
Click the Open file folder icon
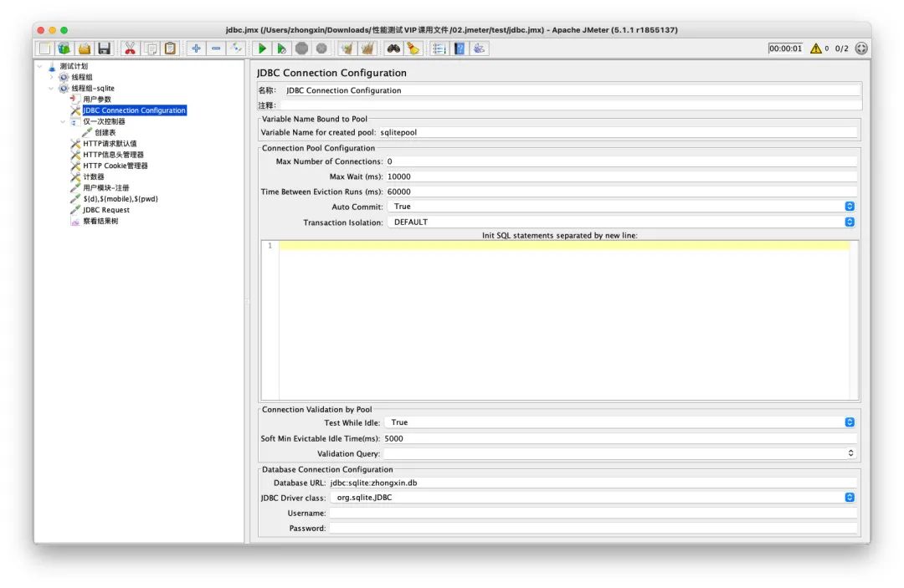point(85,49)
